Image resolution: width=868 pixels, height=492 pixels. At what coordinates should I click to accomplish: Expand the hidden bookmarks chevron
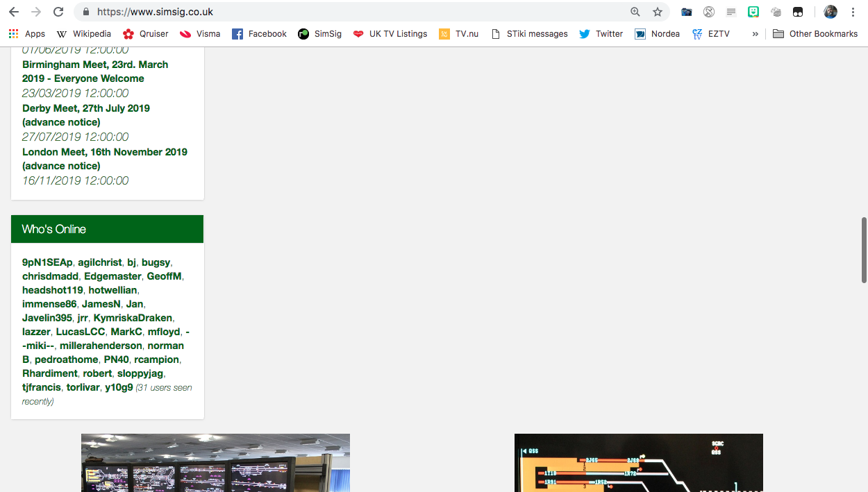tap(755, 33)
